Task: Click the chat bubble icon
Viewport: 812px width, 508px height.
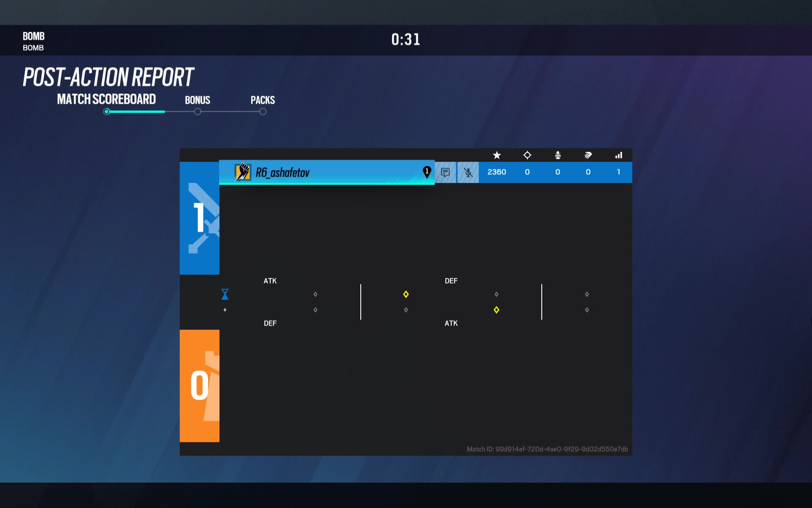Action: 445,171
